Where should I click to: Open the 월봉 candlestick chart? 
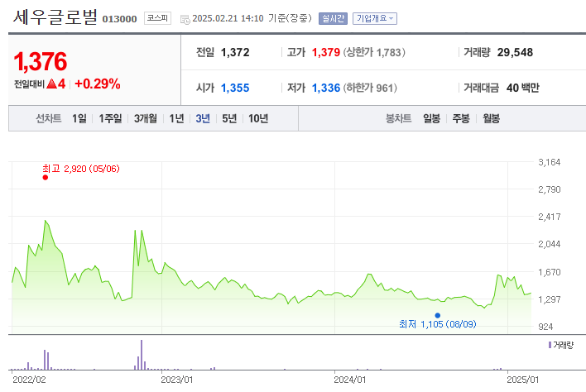point(491,119)
